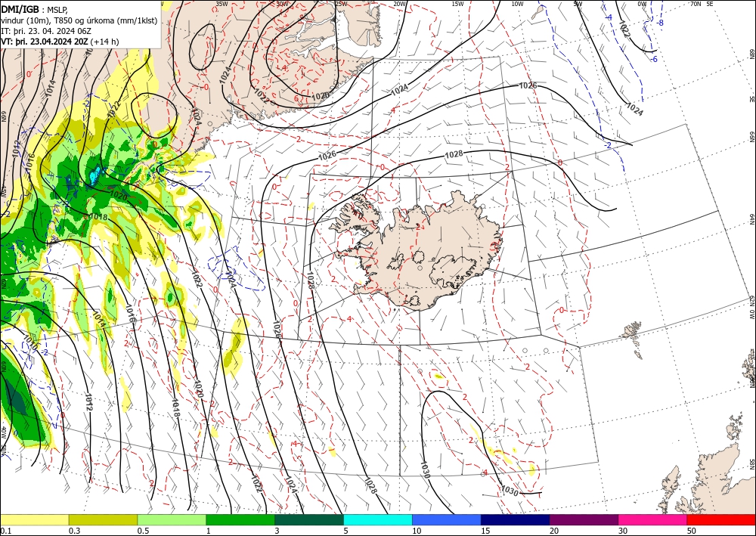Click the '20W' longitude label
This screenshot has height=536, width=756.
[399, 4]
